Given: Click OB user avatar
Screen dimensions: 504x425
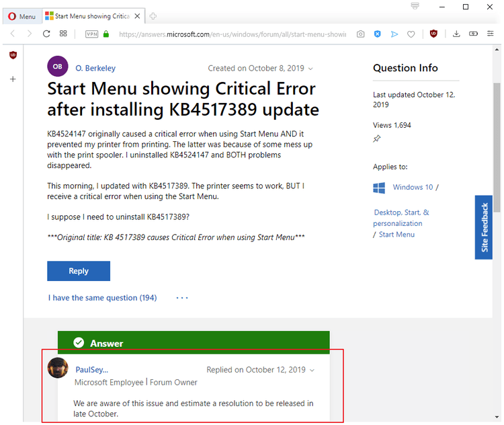Looking at the screenshot, I should click(58, 67).
